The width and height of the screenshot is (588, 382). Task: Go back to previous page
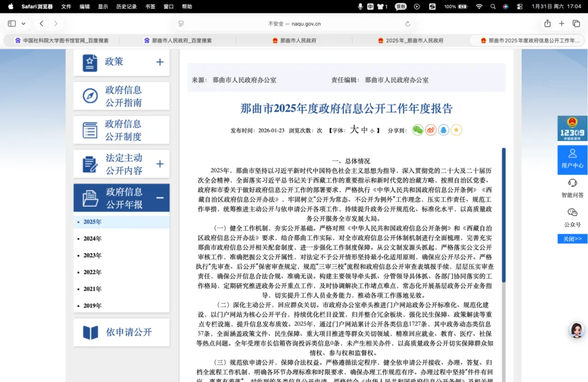41,23
